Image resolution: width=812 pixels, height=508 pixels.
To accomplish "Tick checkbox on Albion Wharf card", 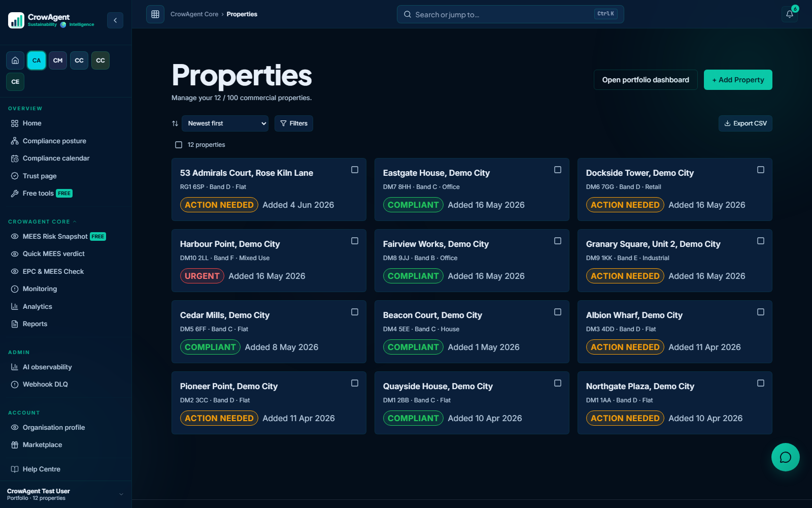I will 761,312.
